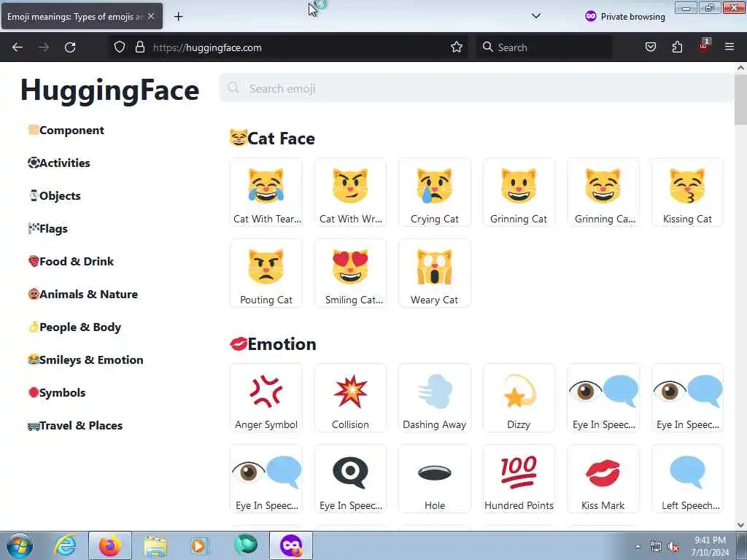
Task: Launch Internet Explorer from taskbar
Action: click(65, 545)
